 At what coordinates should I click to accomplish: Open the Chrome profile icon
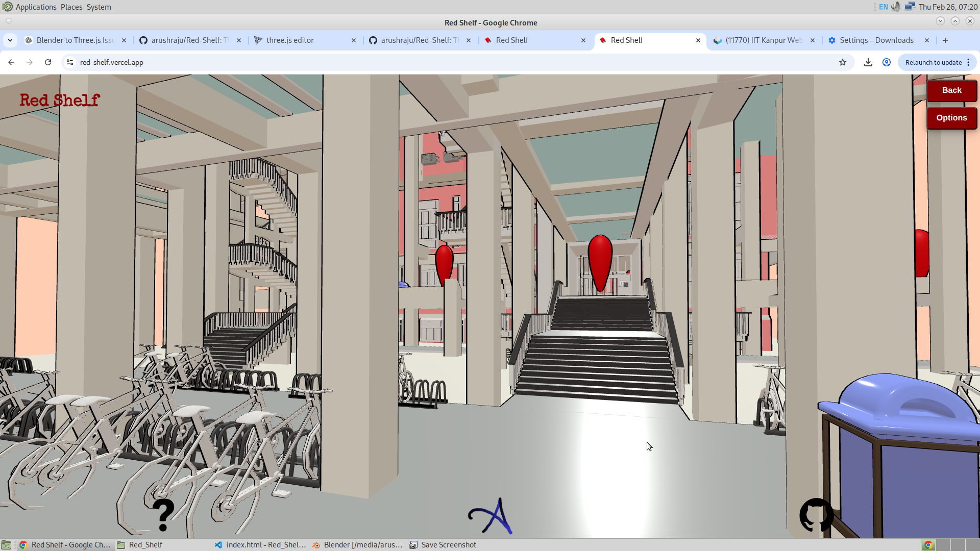(887, 62)
